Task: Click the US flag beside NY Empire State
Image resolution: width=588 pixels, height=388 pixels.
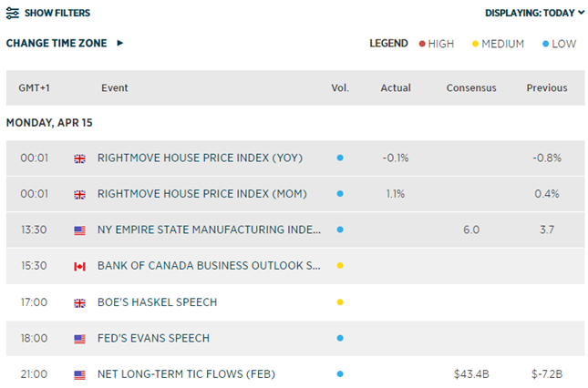Action: pos(79,230)
